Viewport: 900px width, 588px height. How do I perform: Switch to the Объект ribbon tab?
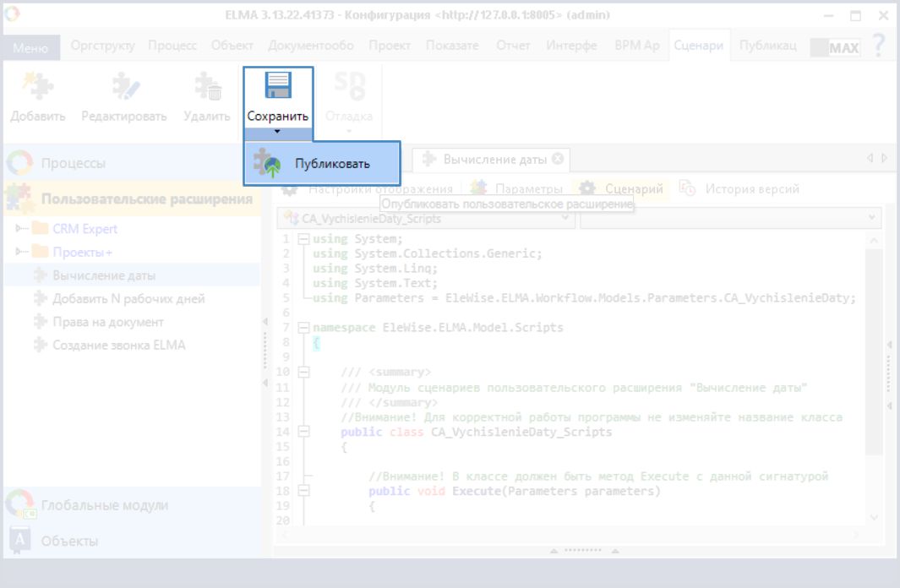[x=232, y=46]
